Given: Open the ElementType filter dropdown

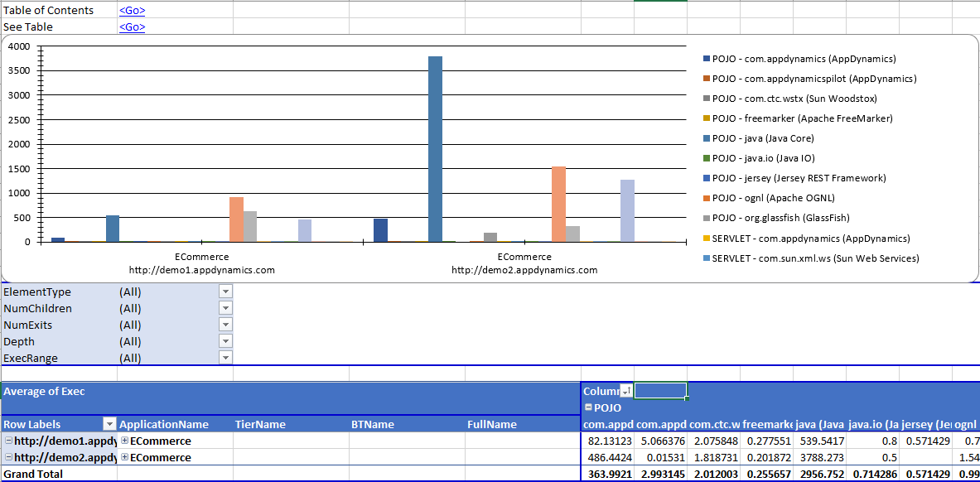Looking at the screenshot, I should pos(225,292).
